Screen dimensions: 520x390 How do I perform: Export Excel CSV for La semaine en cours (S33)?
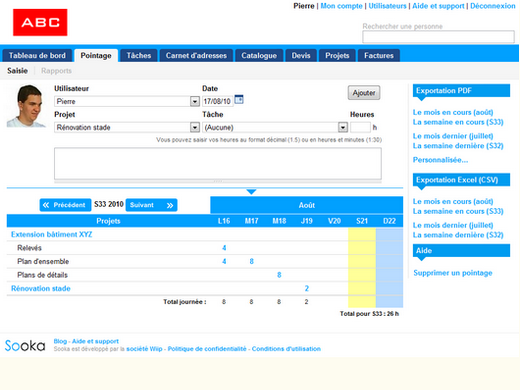point(458,211)
